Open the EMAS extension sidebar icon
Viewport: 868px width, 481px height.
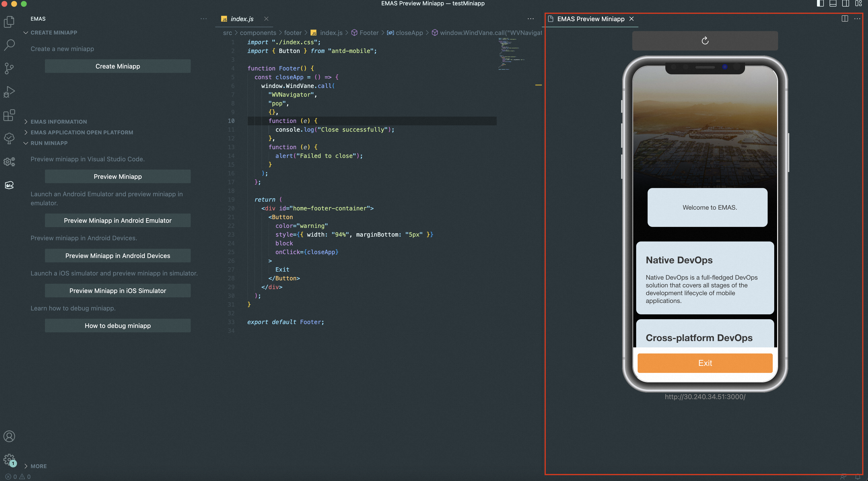[x=9, y=185]
